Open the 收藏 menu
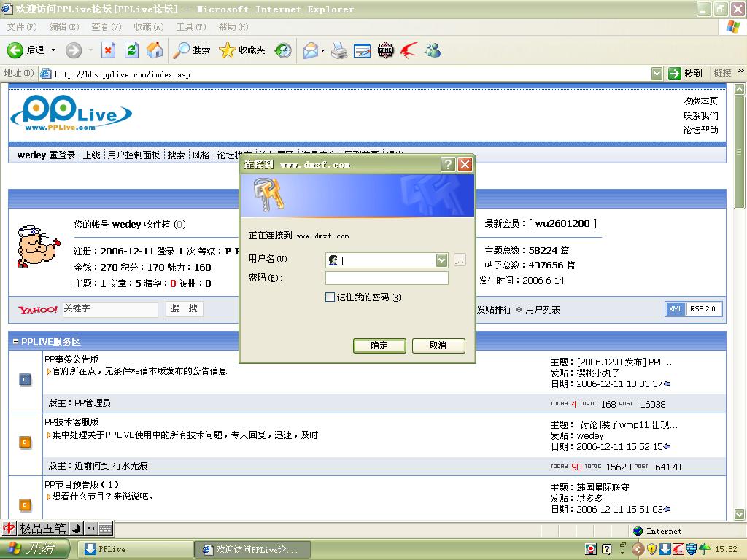747x560 pixels. pos(149,27)
